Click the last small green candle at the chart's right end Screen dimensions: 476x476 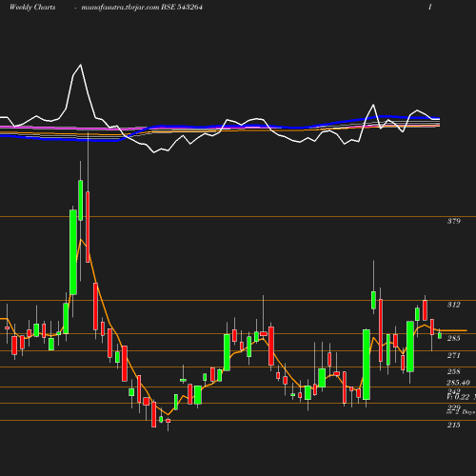point(440,336)
